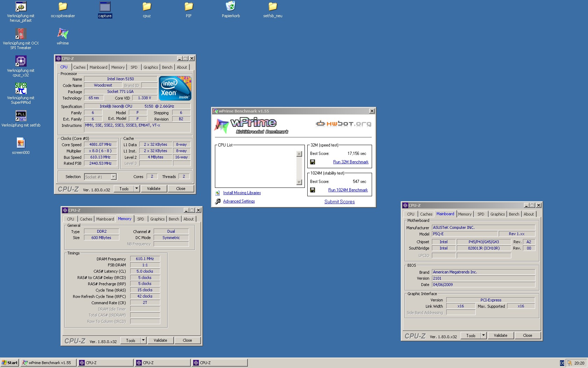Click Core Speed value 4881.07 MHz
Viewport: 588px width, 368px height.
click(100, 144)
